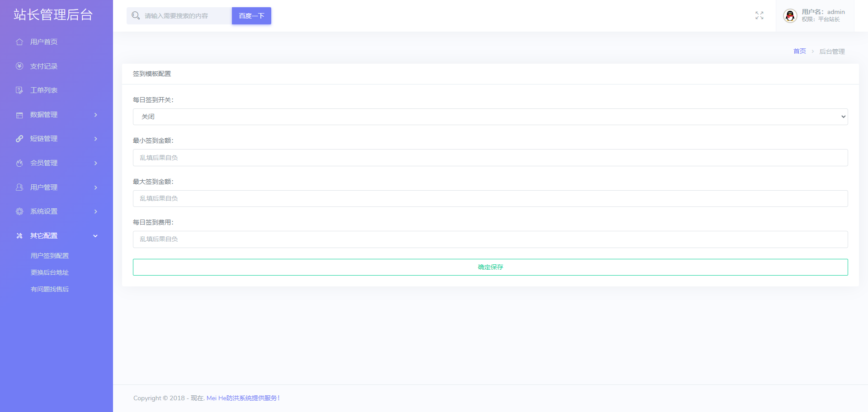Expand the 数据管理 chevron
This screenshot has width=868, height=412.
[x=95, y=115]
